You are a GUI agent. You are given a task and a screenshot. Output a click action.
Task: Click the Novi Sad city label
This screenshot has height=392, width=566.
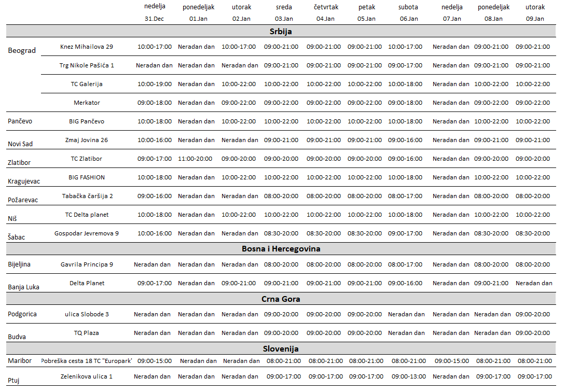click(20, 144)
